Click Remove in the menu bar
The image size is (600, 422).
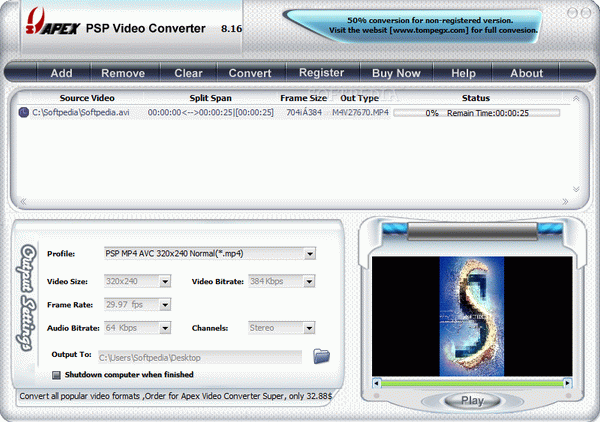(x=123, y=73)
